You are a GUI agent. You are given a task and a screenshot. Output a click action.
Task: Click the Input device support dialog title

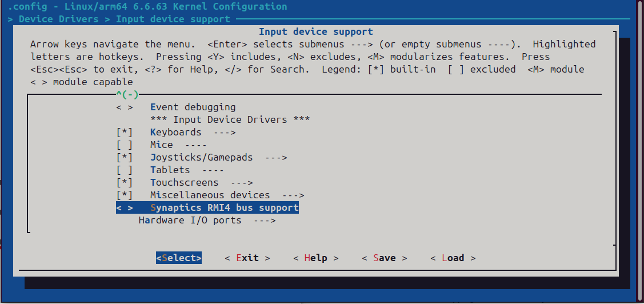[316, 31]
